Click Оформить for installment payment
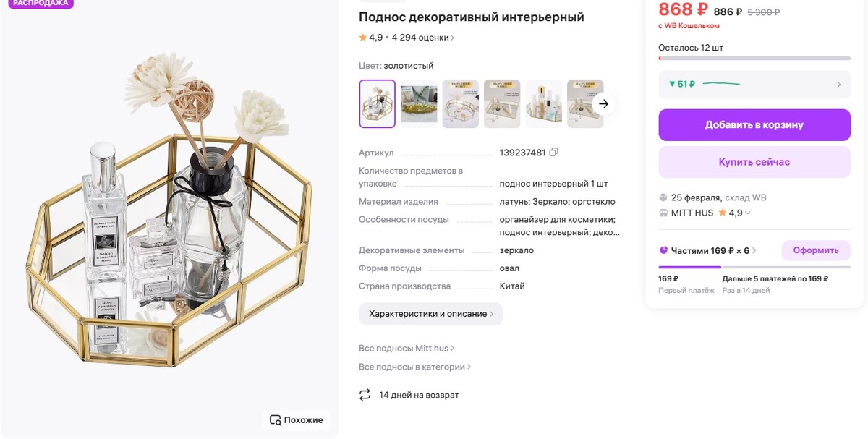The height and width of the screenshot is (439, 868). pyautogui.click(x=816, y=250)
